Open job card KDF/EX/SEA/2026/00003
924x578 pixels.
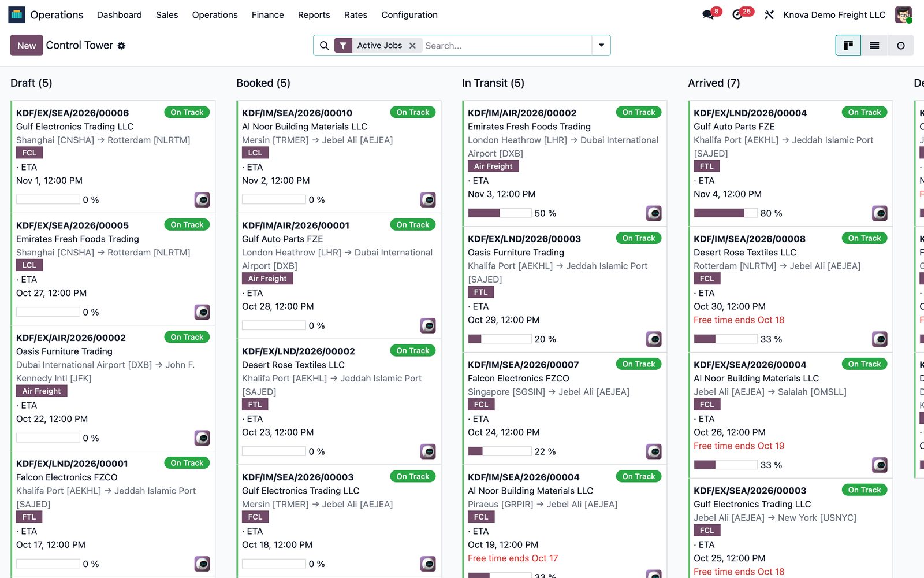[791, 528]
